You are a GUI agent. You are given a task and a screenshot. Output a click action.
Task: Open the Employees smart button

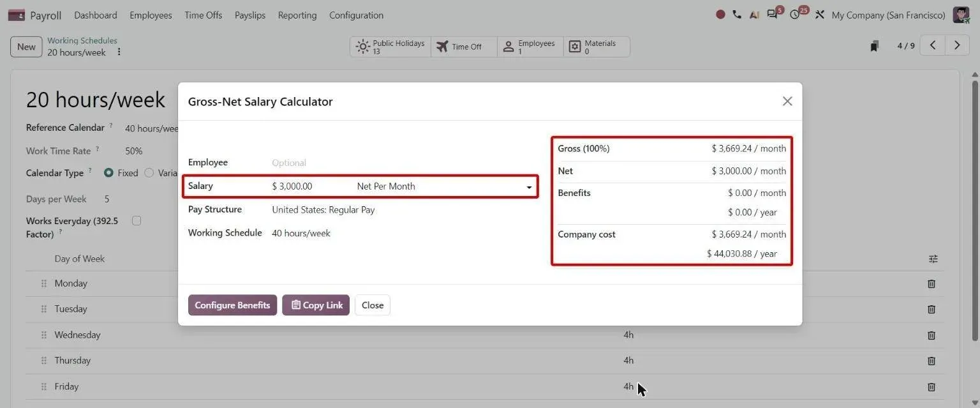click(531, 47)
